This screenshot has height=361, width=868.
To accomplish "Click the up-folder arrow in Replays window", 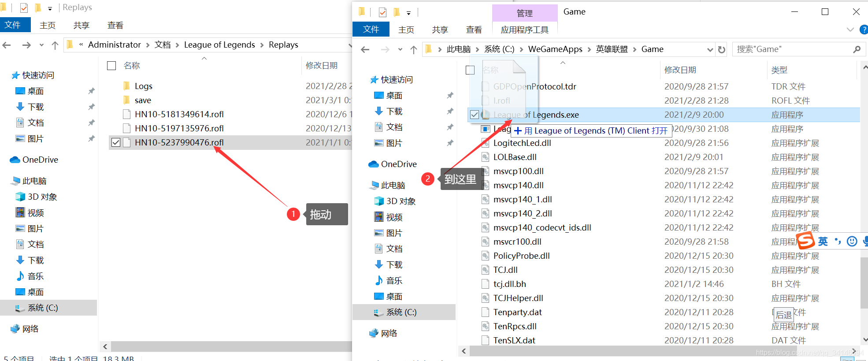I will [55, 45].
